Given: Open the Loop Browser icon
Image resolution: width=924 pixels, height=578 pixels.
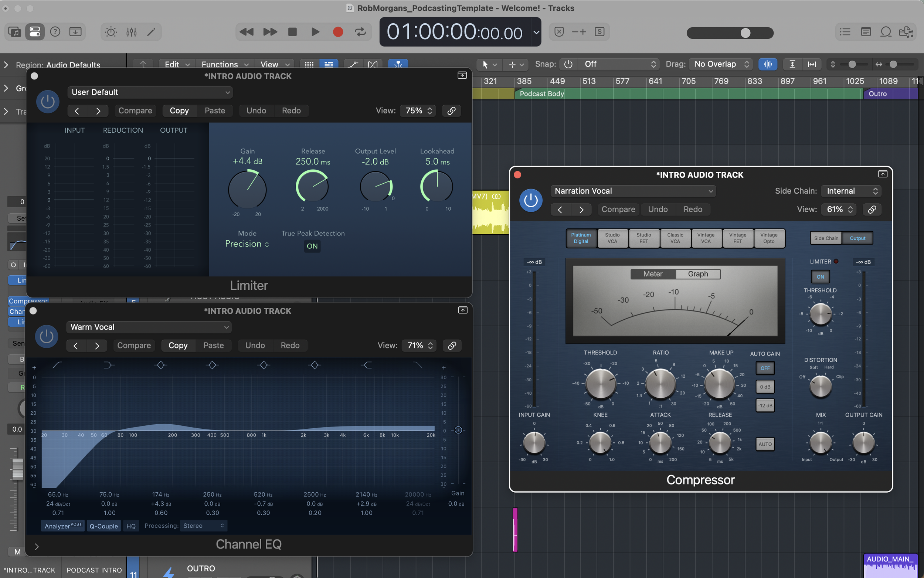Looking at the screenshot, I should pyautogui.click(x=886, y=32).
